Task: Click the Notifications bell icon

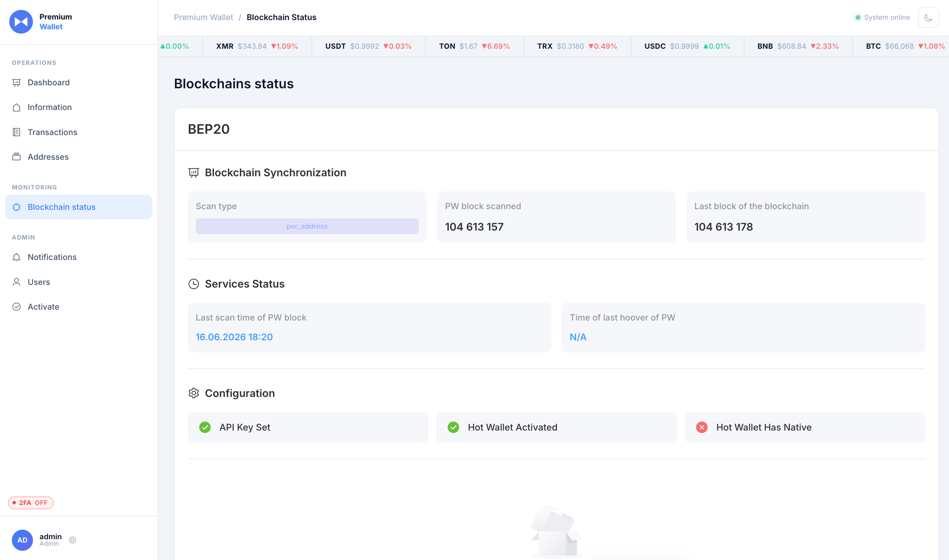Action: (x=16, y=257)
